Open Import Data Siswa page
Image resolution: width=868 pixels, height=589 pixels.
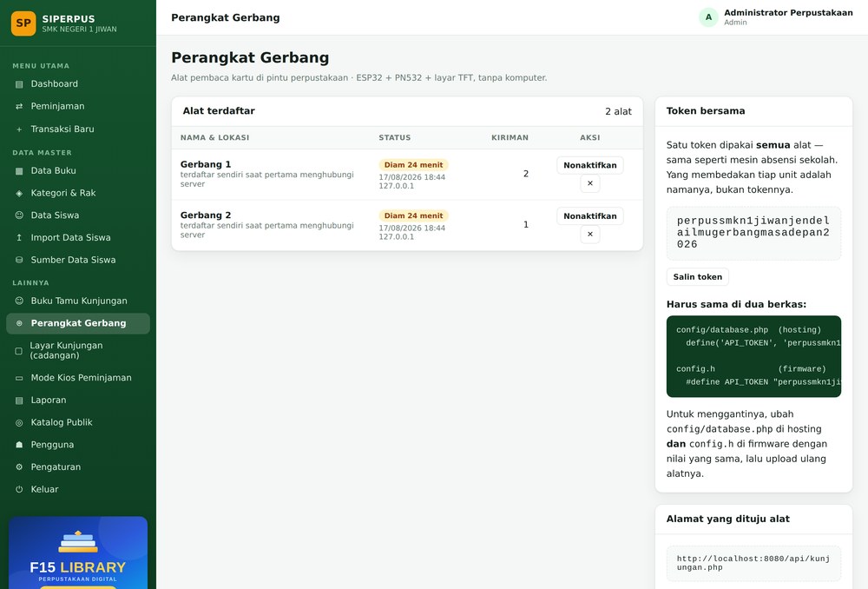coord(78,238)
